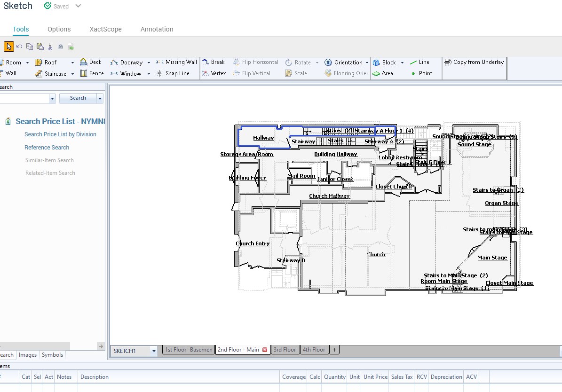Screen dimensions: 562x392
Task: Select the Staircase tool
Action: 50,73
